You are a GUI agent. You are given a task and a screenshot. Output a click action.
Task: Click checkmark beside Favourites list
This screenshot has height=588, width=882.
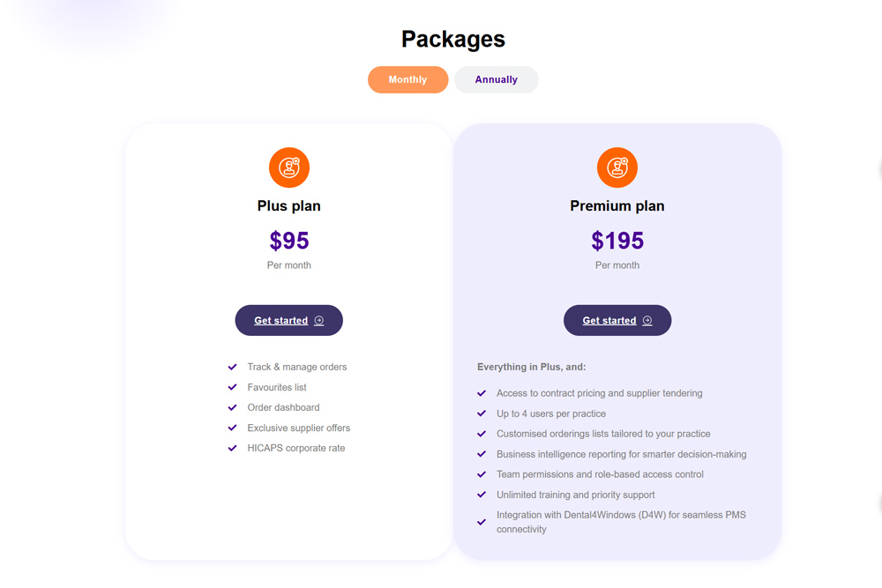coord(233,387)
